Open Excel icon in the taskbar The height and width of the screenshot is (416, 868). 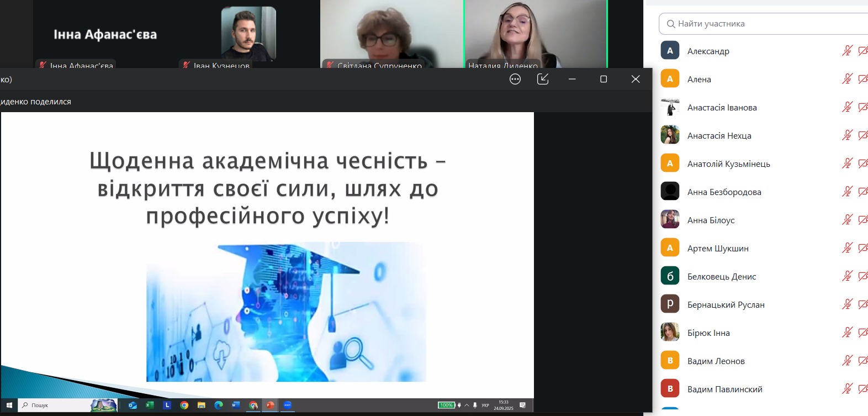[150, 405]
